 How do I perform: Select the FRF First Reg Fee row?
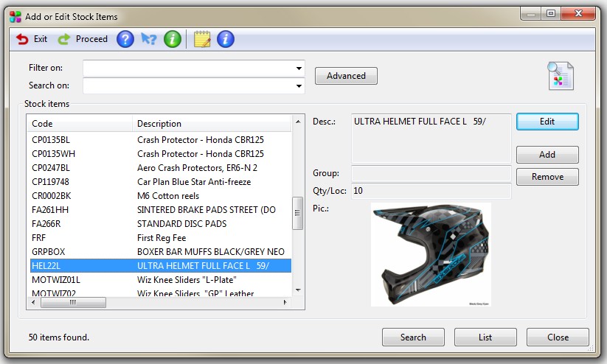tap(160, 238)
